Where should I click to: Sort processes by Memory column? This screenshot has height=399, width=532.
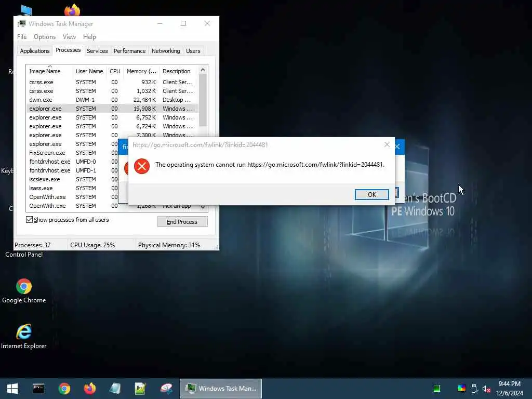(x=141, y=71)
